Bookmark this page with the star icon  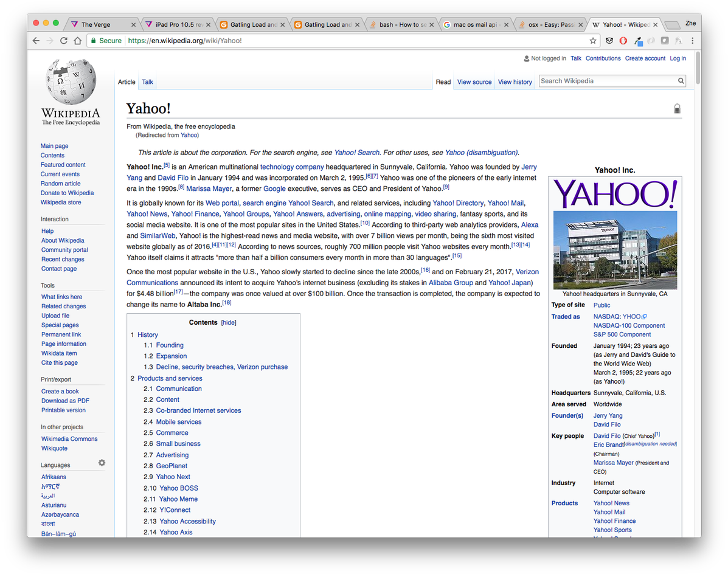593,41
